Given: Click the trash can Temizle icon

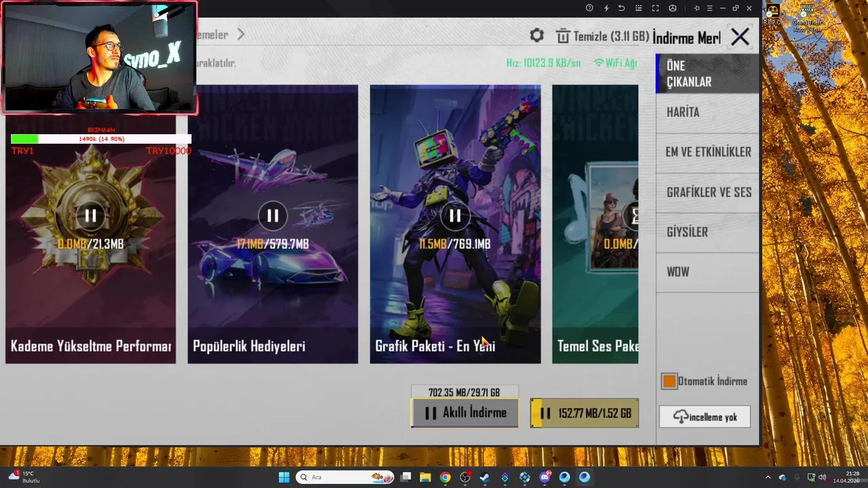Looking at the screenshot, I should click(563, 36).
